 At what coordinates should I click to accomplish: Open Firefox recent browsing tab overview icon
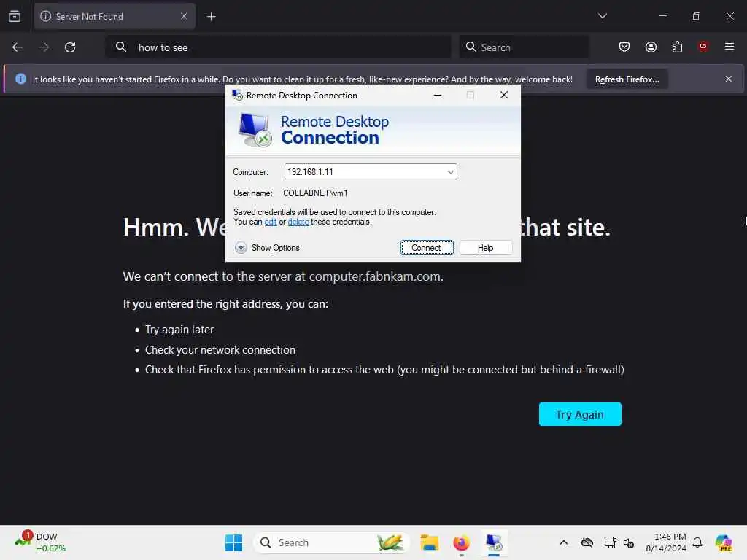15,17
